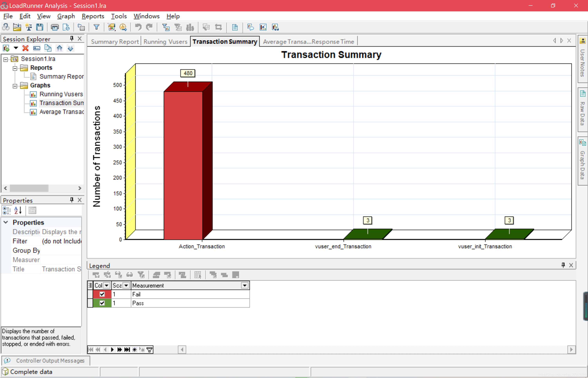The image size is (588, 378).
Task: Select the undo icon in toolbar
Action: click(x=138, y=27)
